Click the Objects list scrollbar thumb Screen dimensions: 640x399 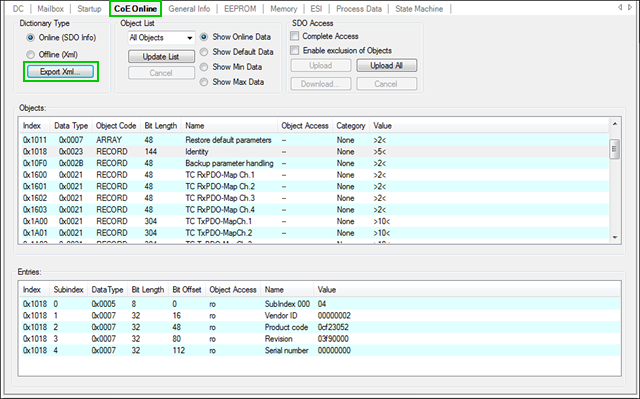point(614,149)
